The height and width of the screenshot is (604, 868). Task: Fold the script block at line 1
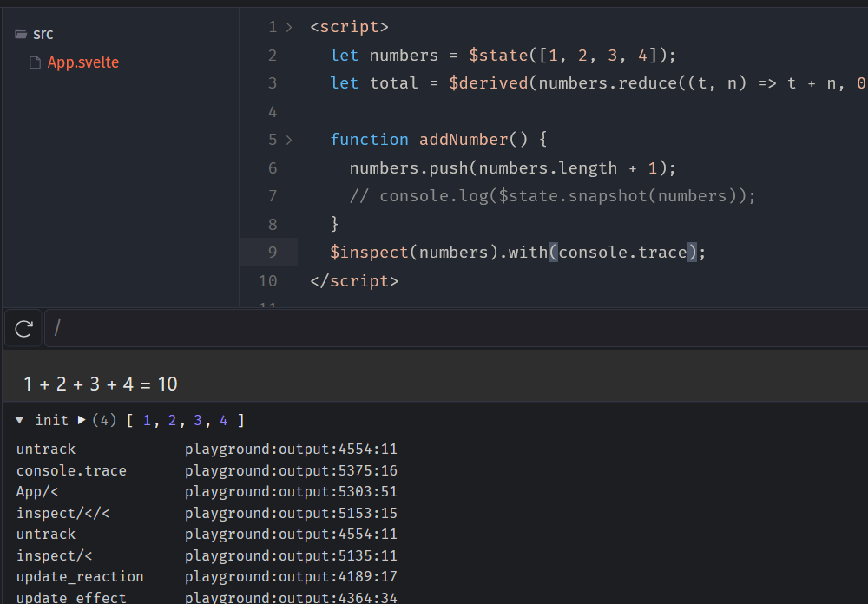point(289,27)
